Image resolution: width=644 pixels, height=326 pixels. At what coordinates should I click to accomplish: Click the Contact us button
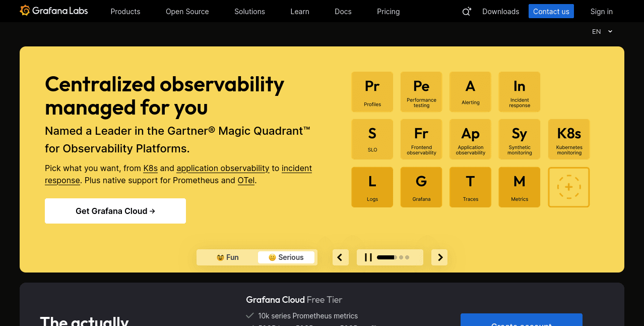(551, 11)
